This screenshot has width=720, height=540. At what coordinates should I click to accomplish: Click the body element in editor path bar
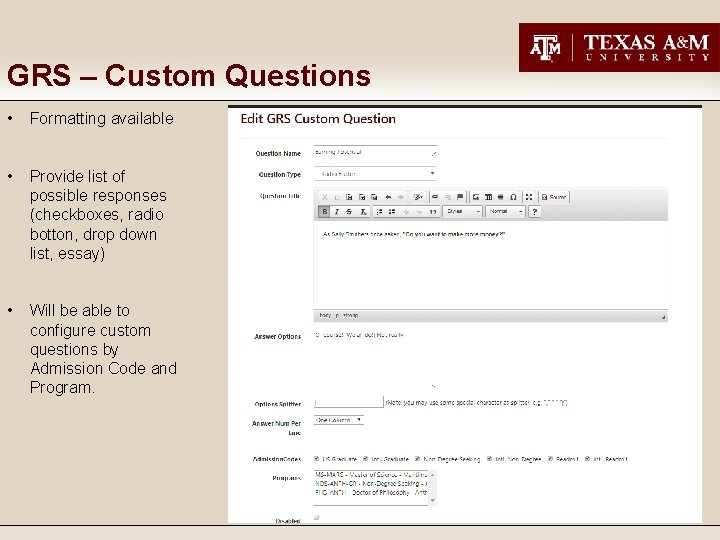[325, 315]
